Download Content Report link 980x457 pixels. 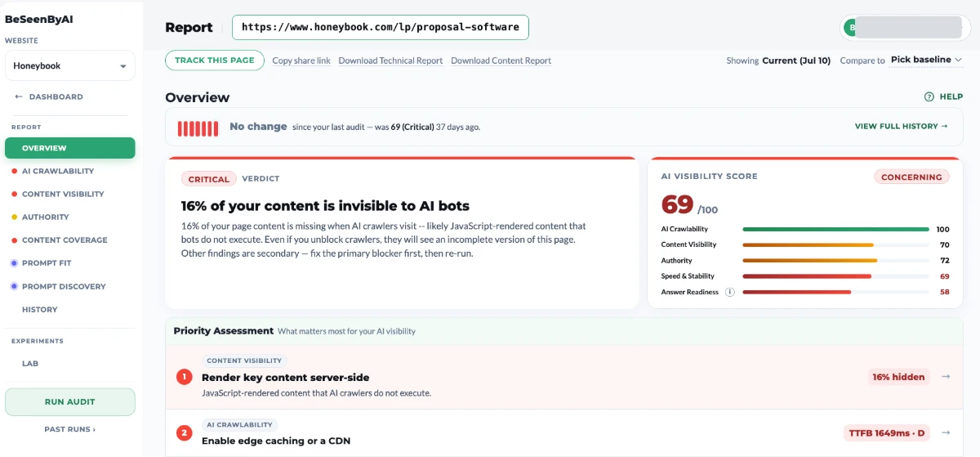pyautogui.click(x=501, y=60)
